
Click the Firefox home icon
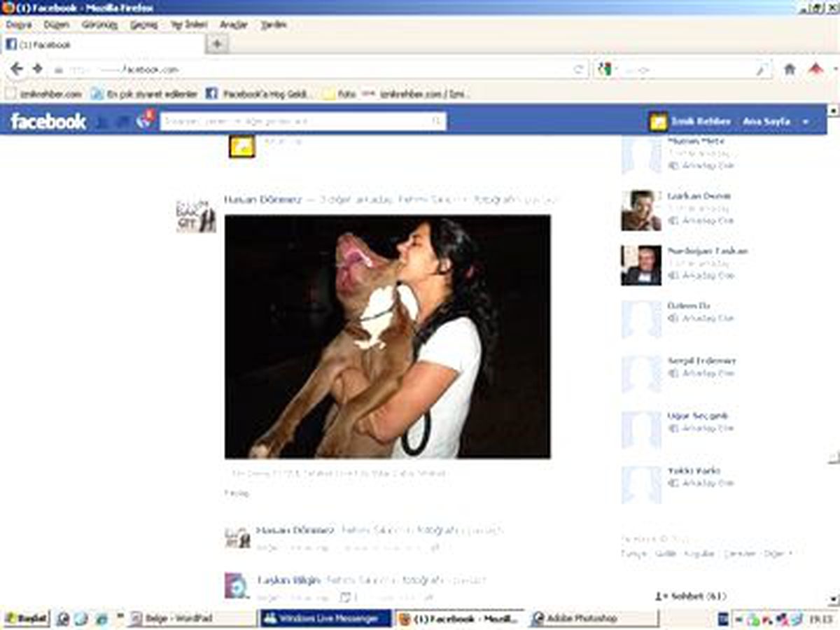click(x=790, y=69)
